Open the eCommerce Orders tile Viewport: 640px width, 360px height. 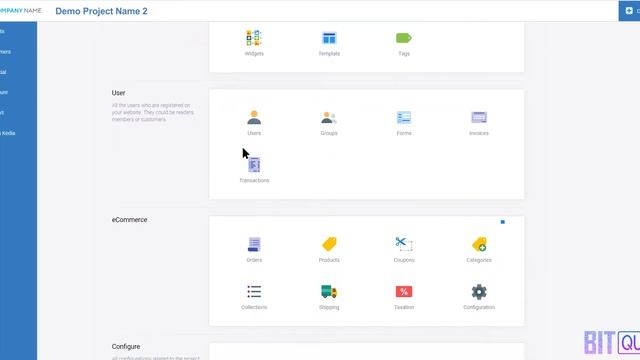pos(254,249)
